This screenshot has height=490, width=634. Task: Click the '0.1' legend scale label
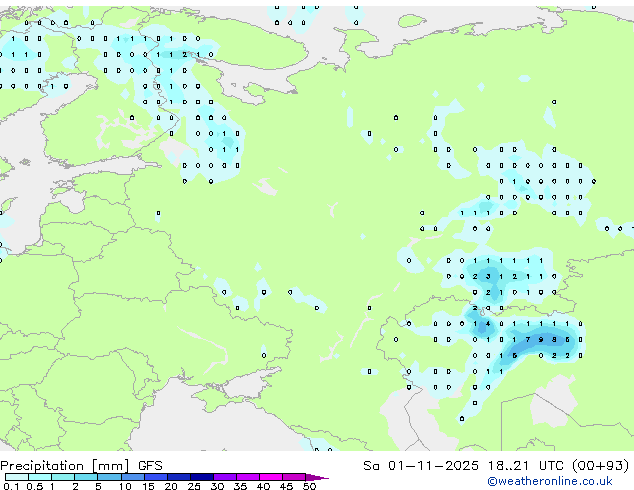pos(11,486)
